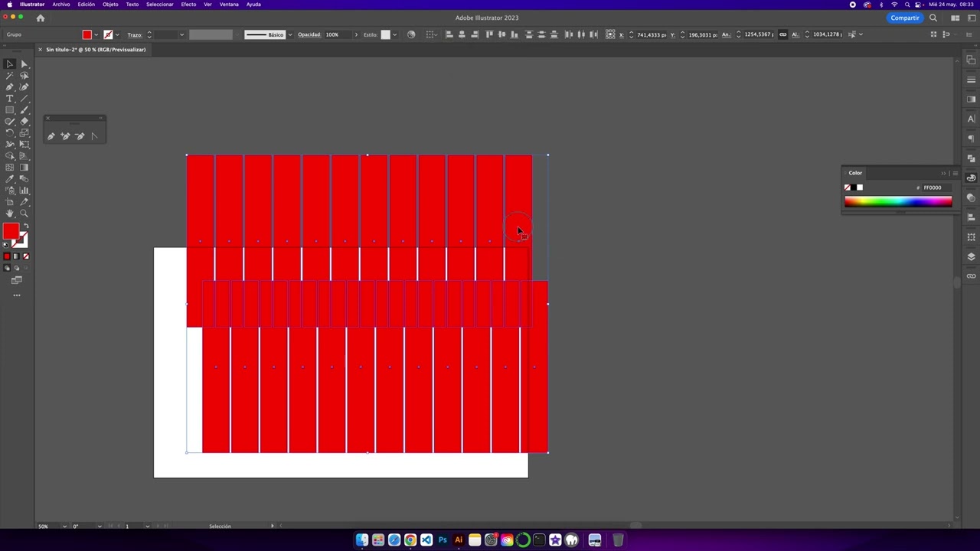Select the Scale tool

pyautogui.click(x=24, y=133)
